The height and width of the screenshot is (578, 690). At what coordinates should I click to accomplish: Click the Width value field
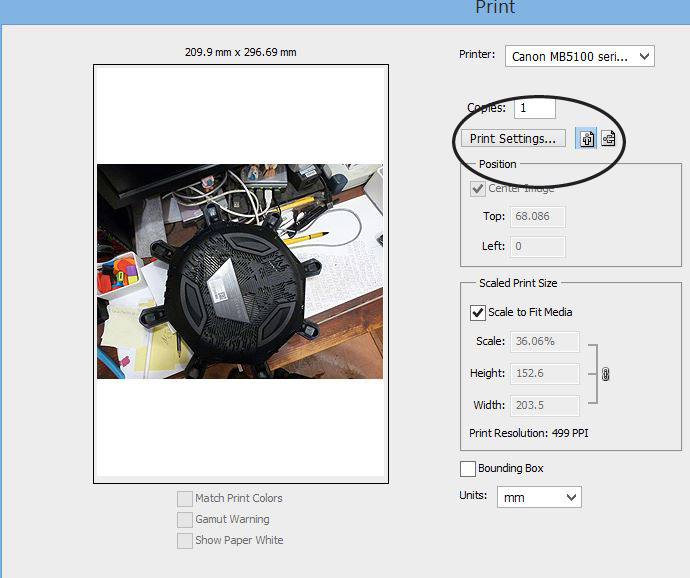pos(545,405)
